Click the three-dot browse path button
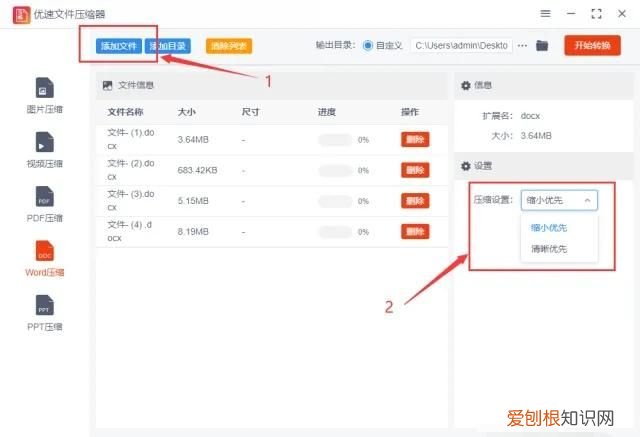The height and width of the screenshot is (437, 640). tap(522, 45)
